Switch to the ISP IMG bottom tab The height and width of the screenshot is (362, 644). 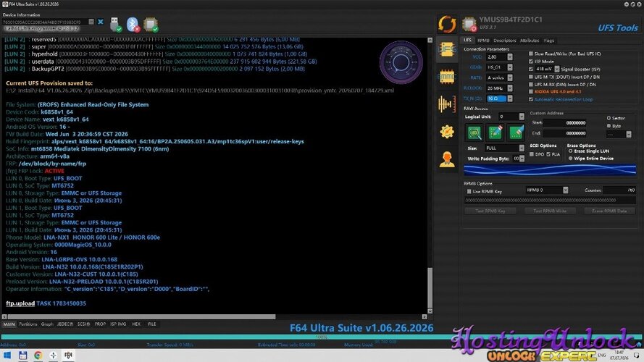[x=118, y=324]
